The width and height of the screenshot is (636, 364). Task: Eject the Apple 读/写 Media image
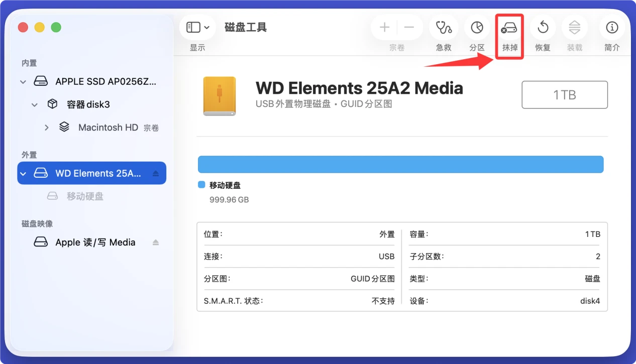tap(156, 242)
